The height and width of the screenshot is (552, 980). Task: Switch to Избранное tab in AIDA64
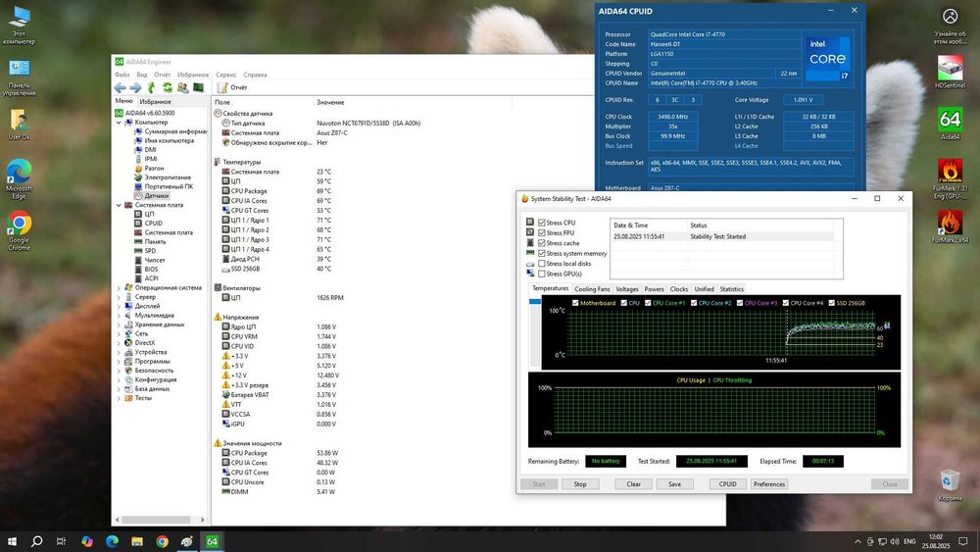click(x=155, y=101)
